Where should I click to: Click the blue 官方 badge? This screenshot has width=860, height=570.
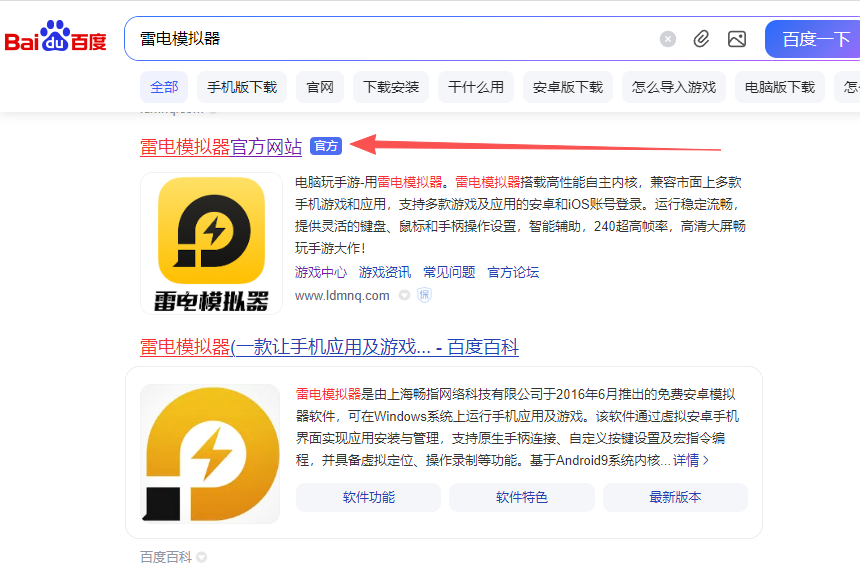click(326, 146)
